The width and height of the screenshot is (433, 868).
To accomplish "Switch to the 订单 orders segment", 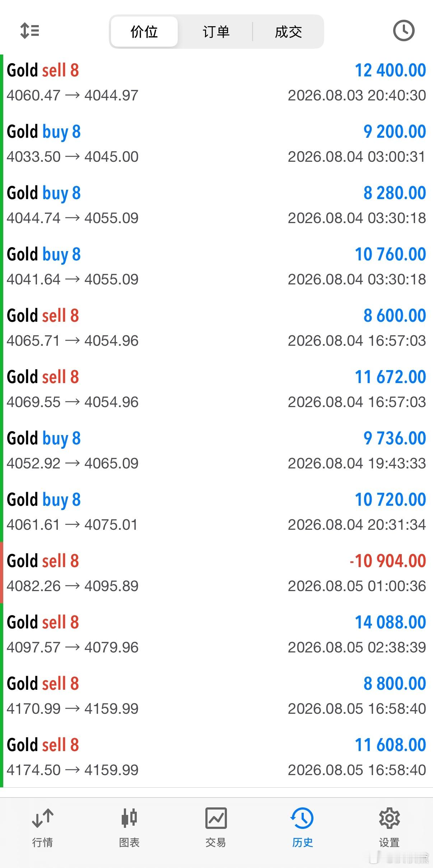I will (x=216, y=32).
